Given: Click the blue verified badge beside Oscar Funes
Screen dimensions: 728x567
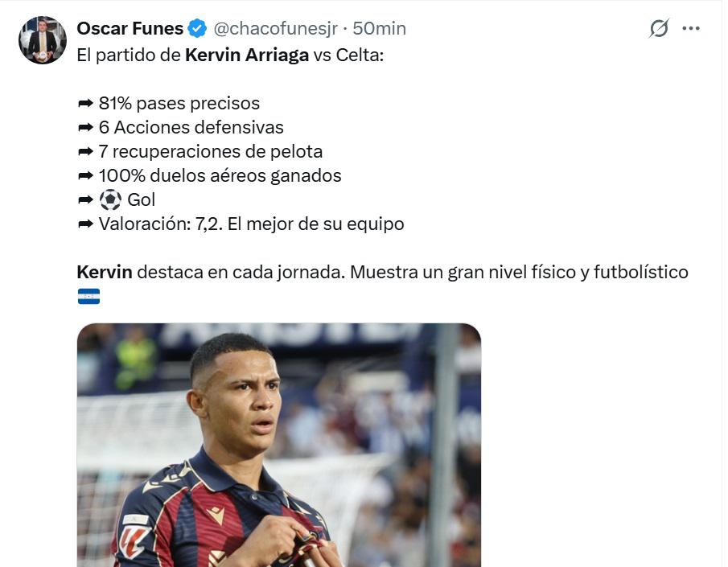Looking at the screenshot, I should (x=195, y=27).
